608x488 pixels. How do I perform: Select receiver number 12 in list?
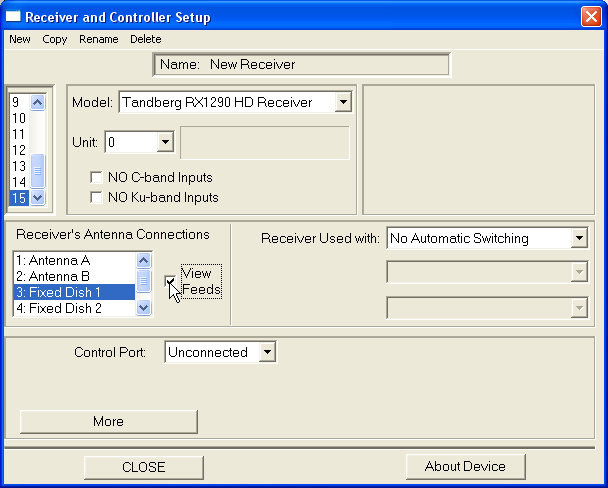(18, 150)
